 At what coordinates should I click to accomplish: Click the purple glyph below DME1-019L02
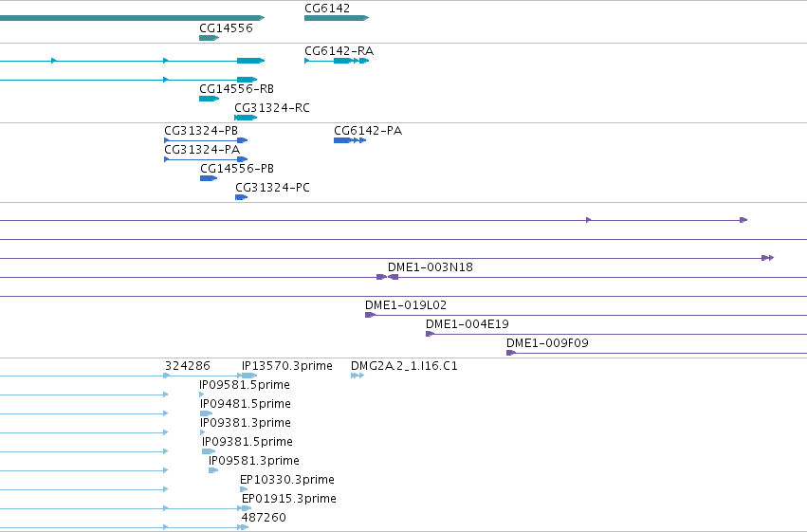(x=370, y=315)
